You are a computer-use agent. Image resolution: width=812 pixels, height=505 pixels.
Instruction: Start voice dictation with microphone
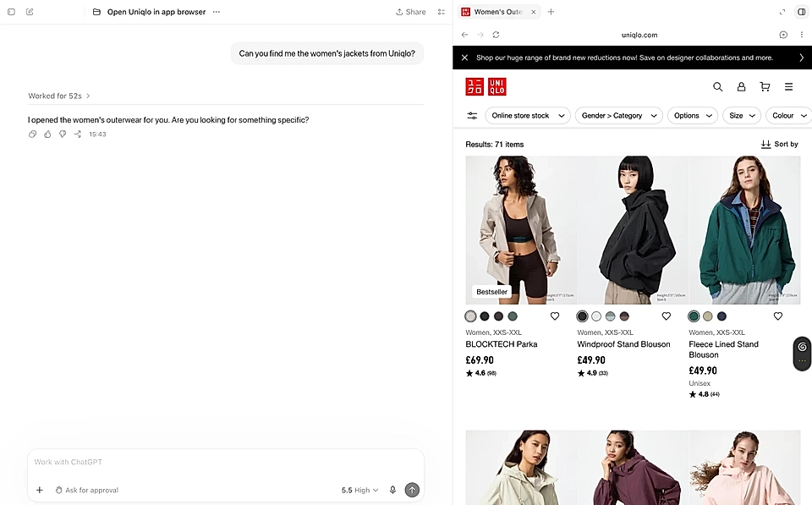tap(392, 490)
